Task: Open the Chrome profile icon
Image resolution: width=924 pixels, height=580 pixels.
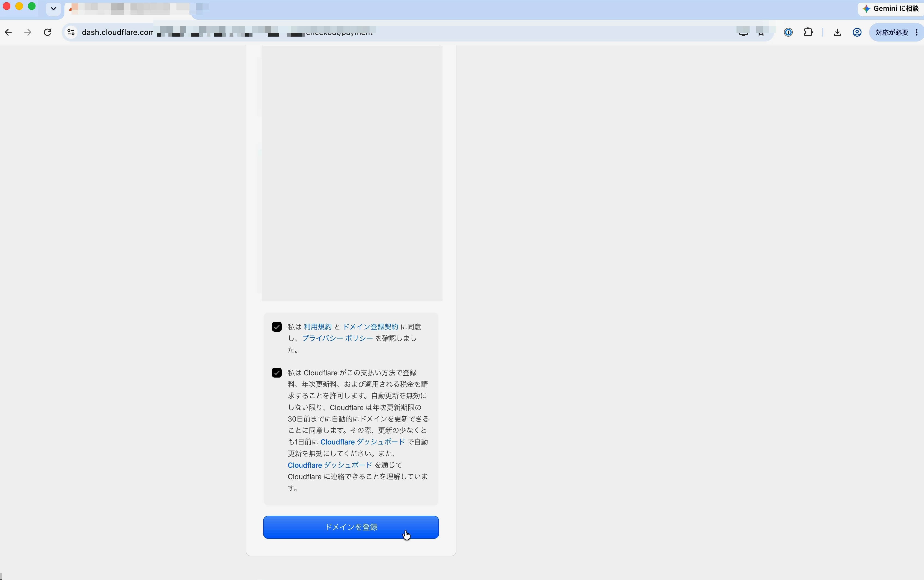Action: 857,32
